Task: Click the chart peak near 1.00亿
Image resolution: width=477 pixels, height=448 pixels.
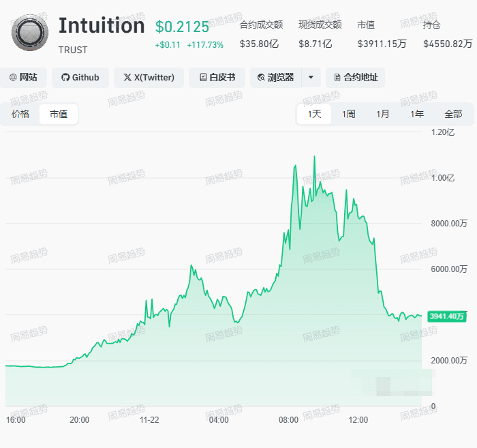Action: 314,157
